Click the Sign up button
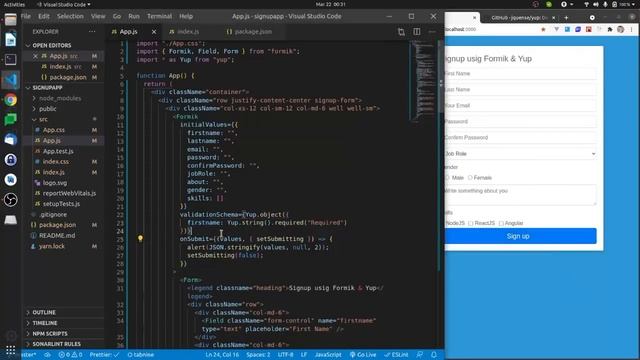The image size is (640, 360). click(x=520, y=236)
